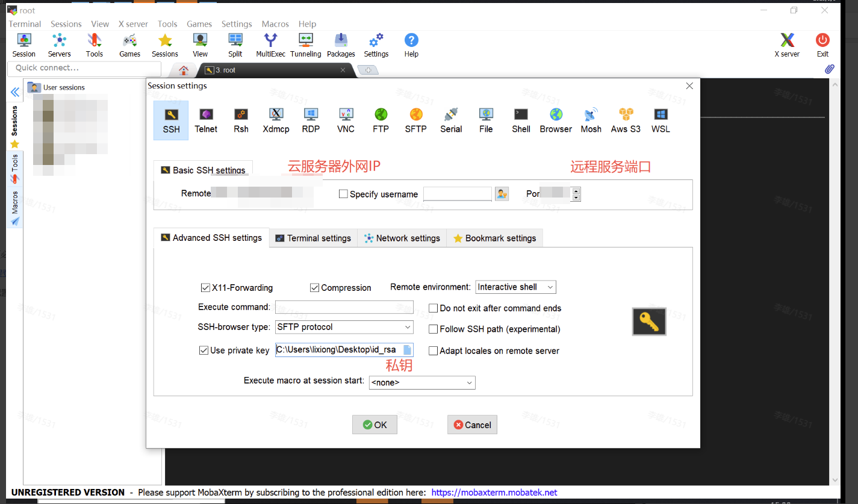Image resolution: width=858 pixels, height=504 pixels.
Task: Toggle the X server icon
Action: click(787, 45)
